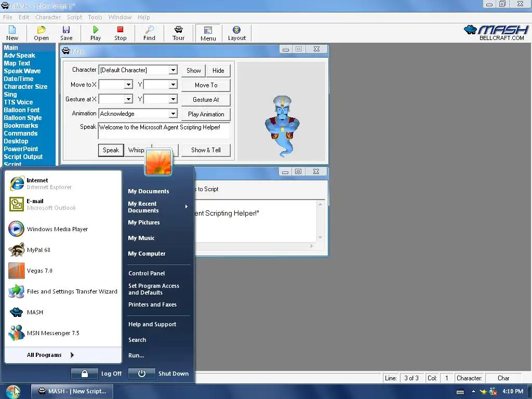Click the Hide character button
This screenshot has width=532, height=399.
click(x=218, y=71)
